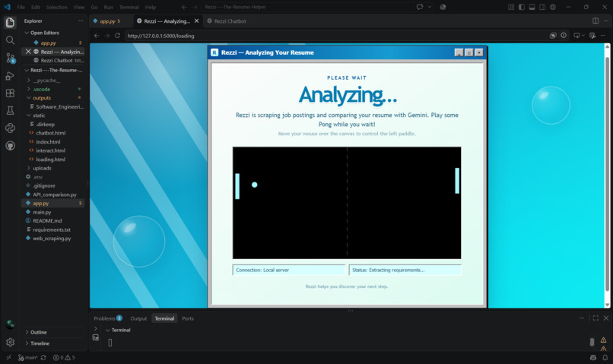The width and height of the screenshot is (613, 364).
Task: Open the Explorer view in activity bar
Action: 10,22
